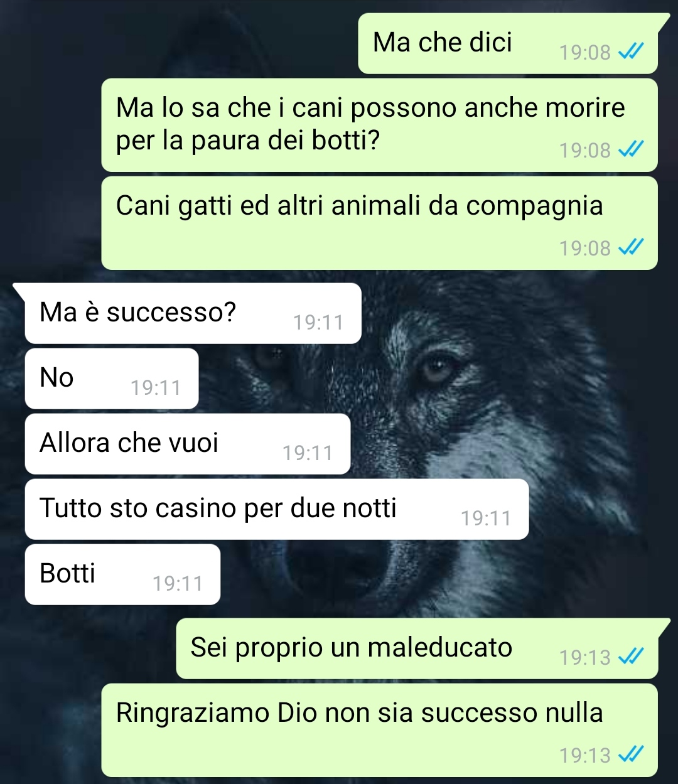Image resolution: width=678 pixels, height=784 pixels.
Task: Tap the 19:11 timestamp on 'Ma è successo?'
Action: (318, 323)
